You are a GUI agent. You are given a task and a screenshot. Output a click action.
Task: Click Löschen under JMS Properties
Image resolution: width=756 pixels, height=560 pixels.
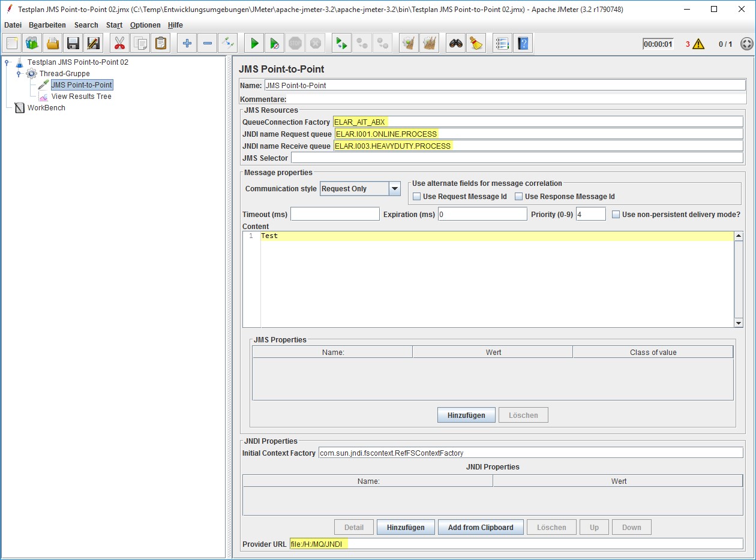pos(523,416)
